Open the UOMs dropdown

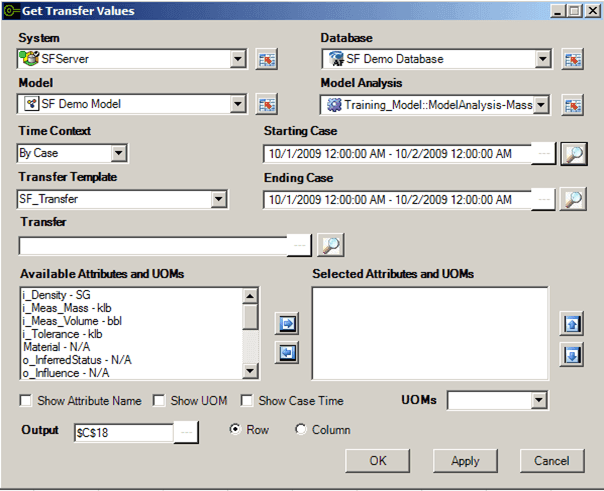pos(539,401)
